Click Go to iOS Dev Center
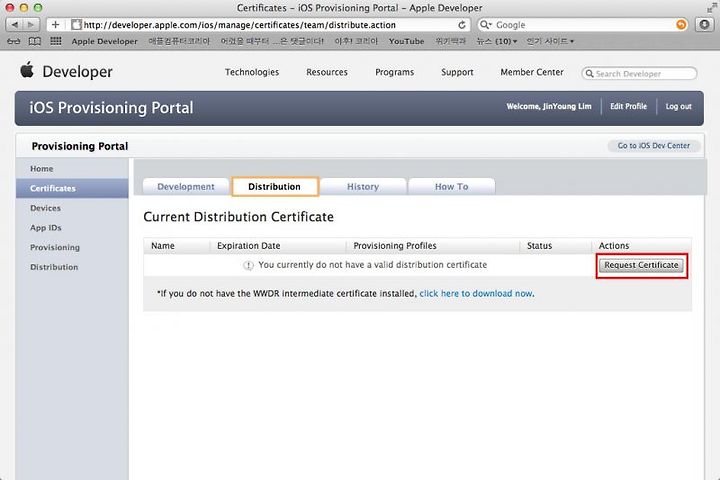The width and height of the screenshot is (720, 480). coord(653,146)
